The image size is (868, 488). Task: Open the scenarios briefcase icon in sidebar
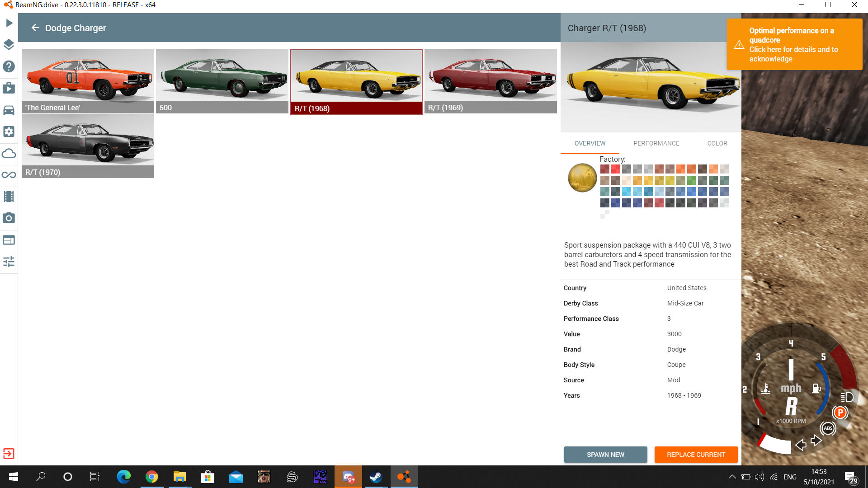click(9, 88)
